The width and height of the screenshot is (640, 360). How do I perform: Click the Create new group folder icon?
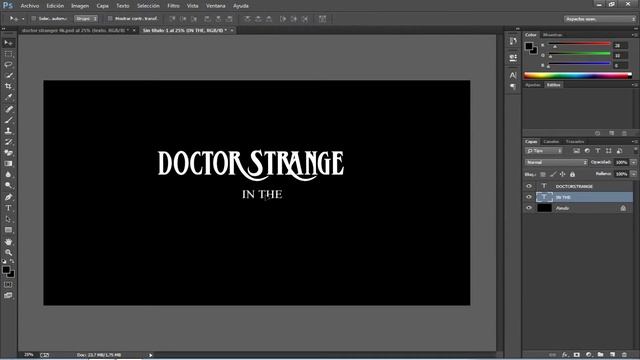click(600, 355)
